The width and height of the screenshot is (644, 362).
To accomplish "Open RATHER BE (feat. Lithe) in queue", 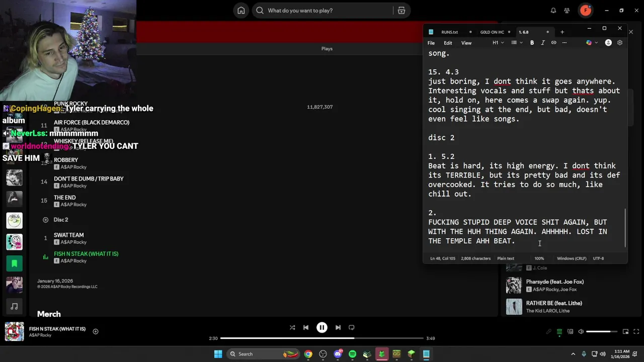I will coord(554,303).
